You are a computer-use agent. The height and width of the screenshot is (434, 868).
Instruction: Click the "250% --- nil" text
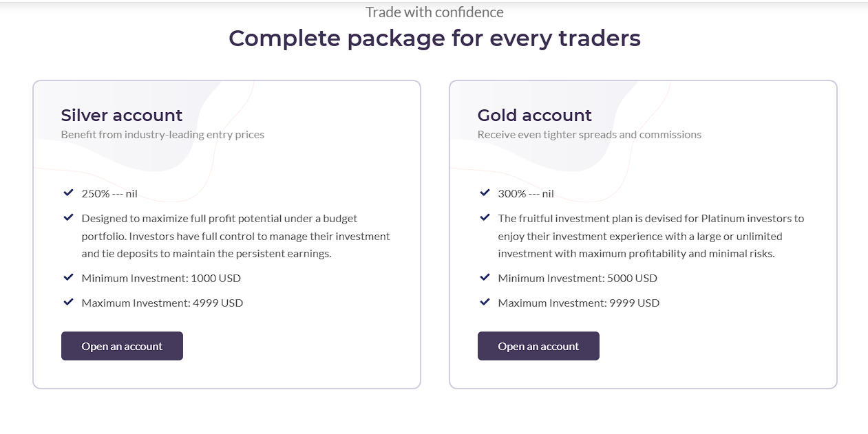click(109, 194)
